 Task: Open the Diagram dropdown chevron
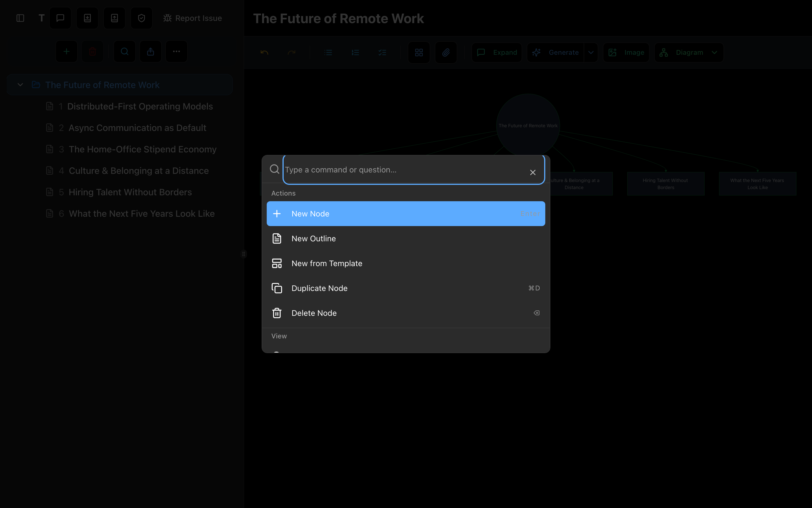click(714, 52)
